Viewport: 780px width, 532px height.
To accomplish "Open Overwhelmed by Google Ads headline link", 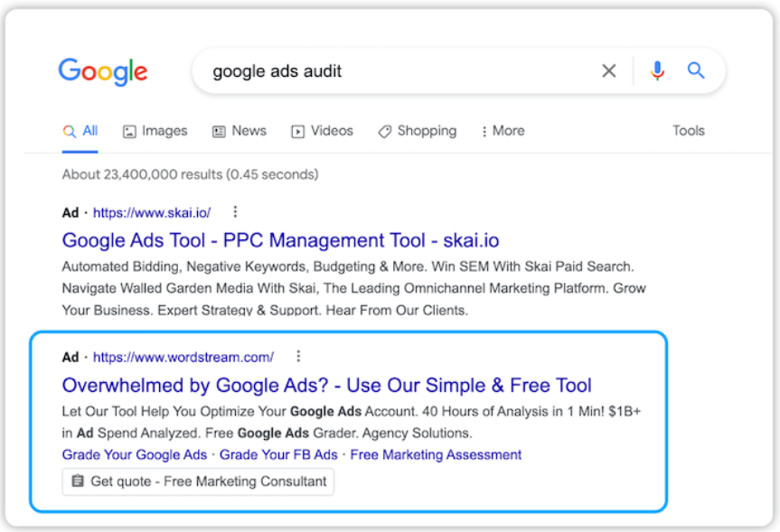I will [x=327, y=386].
